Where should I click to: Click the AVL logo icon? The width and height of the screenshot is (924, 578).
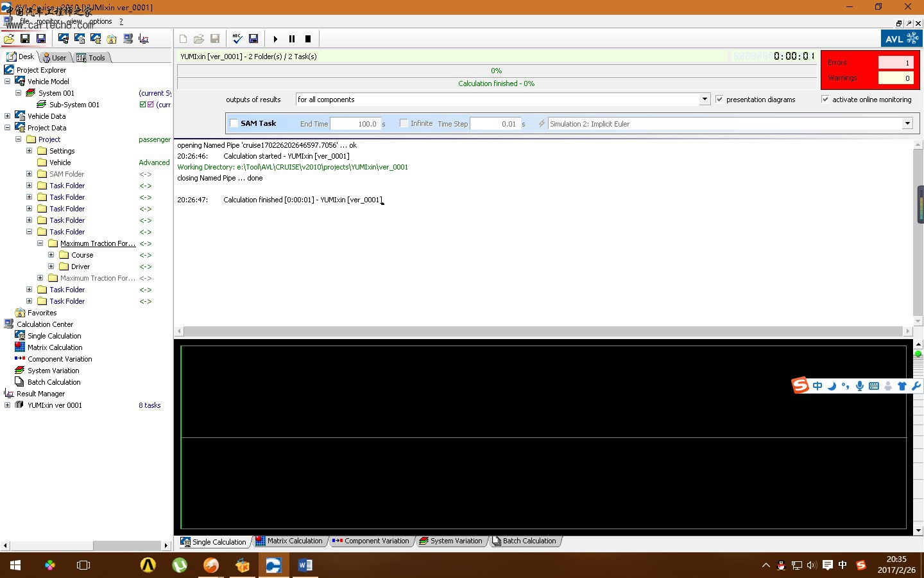901,39
